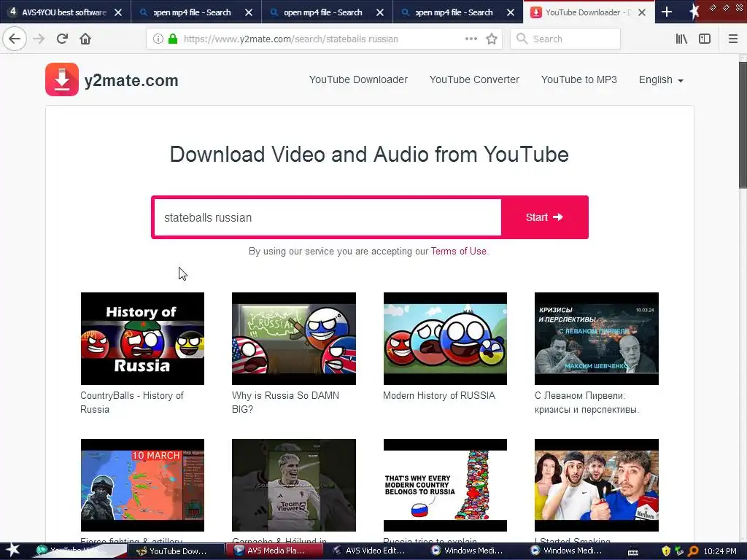
Task: Click the stateballs russian search field
Action: pyautogui.click(x=328, y=217)
